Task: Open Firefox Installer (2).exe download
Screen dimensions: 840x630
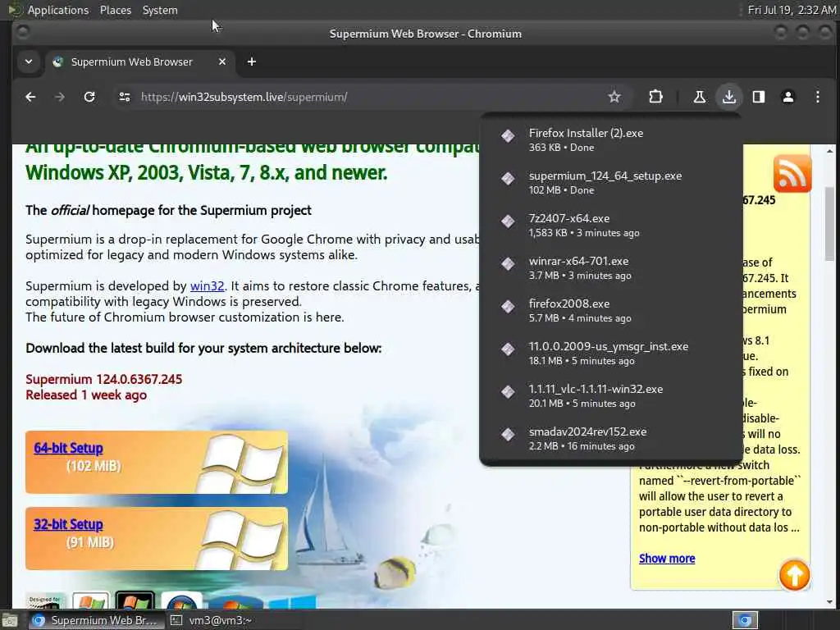Action: [x=610, y=139]
